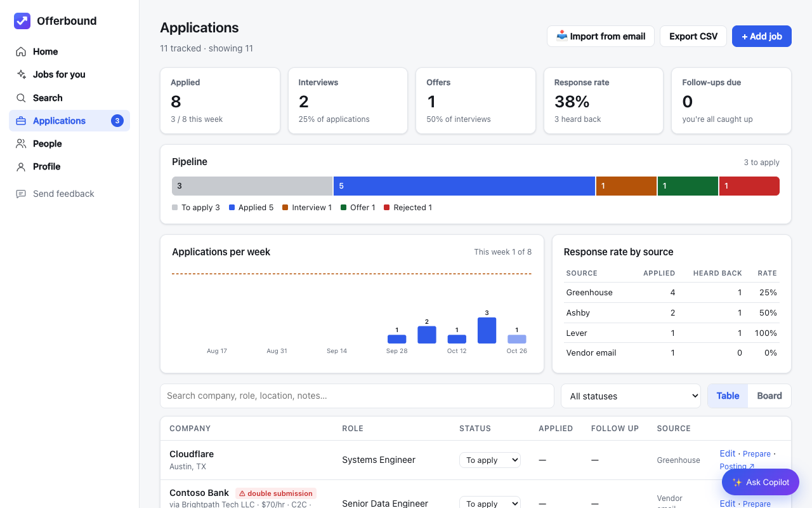Click the double submission warning badge
The image size is (812, 508).
point(276,493)
